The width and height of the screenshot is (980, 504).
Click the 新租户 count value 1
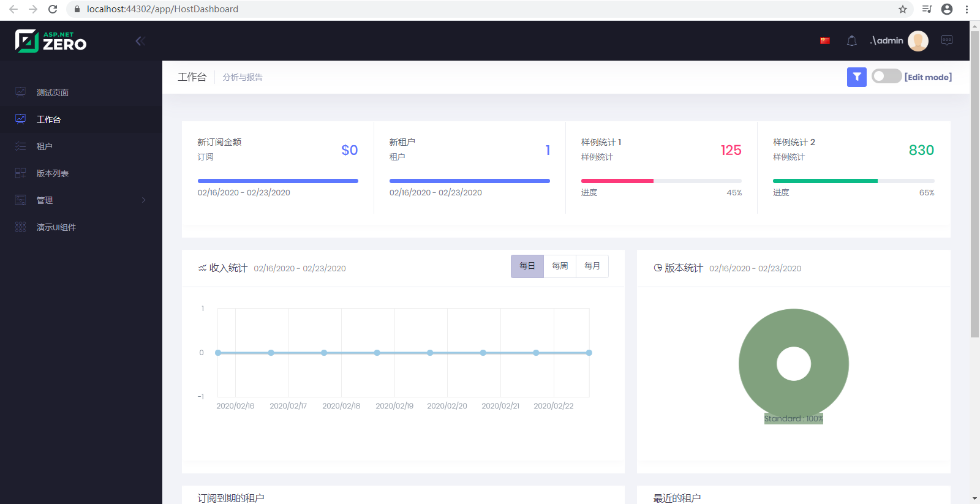548,150
